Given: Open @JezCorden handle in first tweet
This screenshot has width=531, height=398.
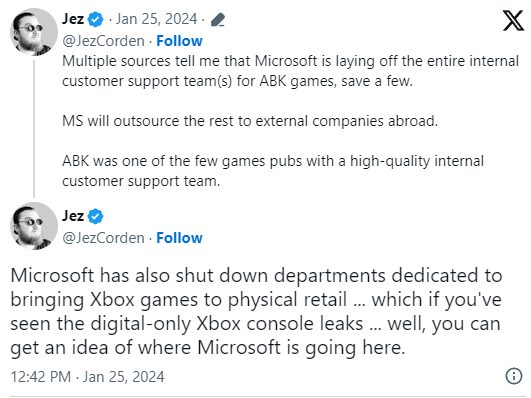Looking at the screenshot, I should click(103, 41).
